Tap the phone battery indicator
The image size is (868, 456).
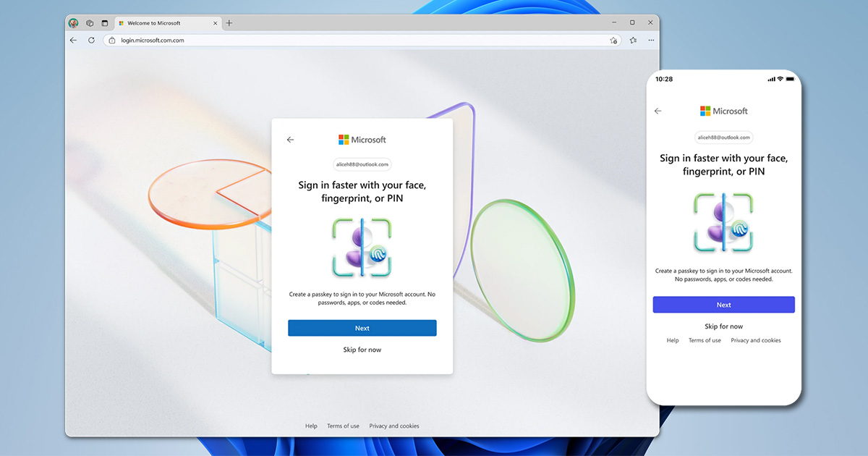(790, 79)
